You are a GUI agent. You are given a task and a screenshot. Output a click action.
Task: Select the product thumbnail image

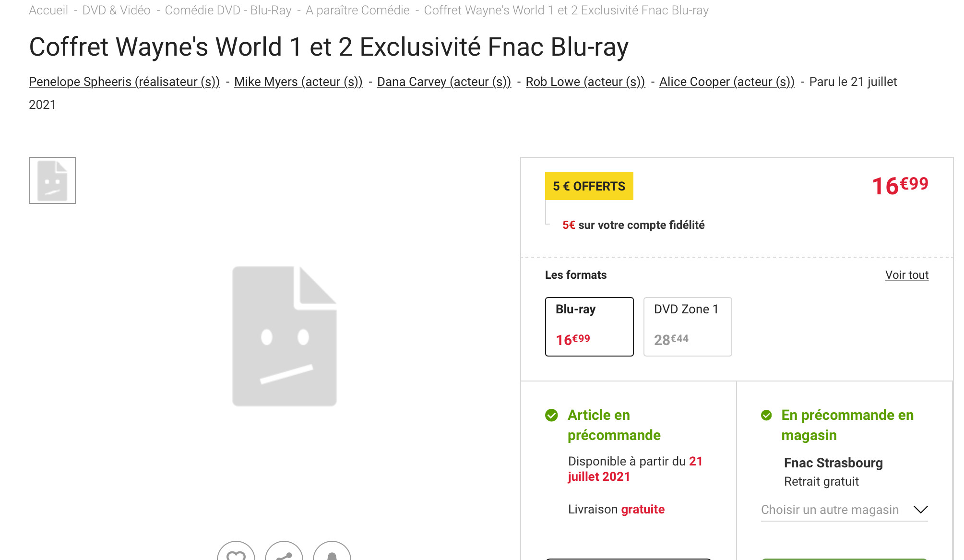click(52, 180)
